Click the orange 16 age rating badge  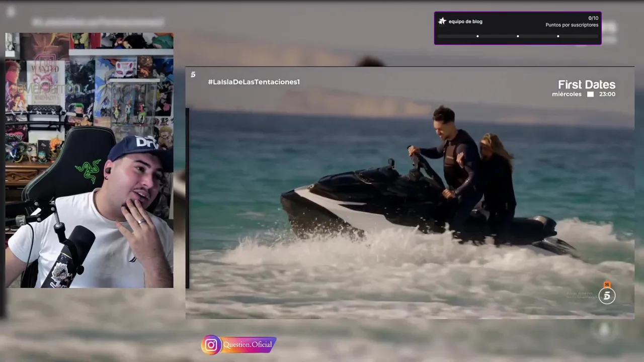click(x=607, y=285)
